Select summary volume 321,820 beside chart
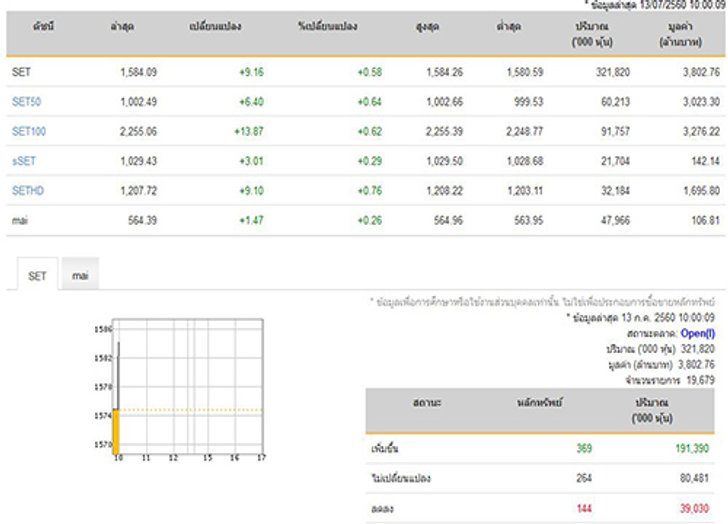 698,349
